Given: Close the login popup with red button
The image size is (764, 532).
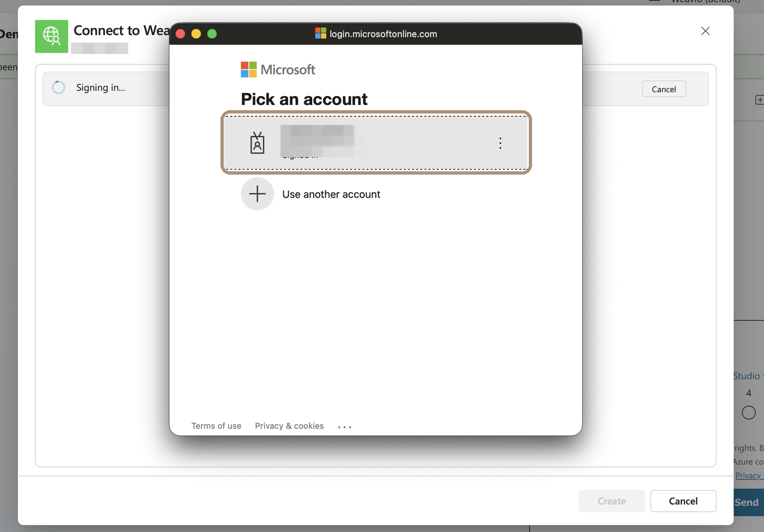Looking at the screenshot, I should point(181,34).
